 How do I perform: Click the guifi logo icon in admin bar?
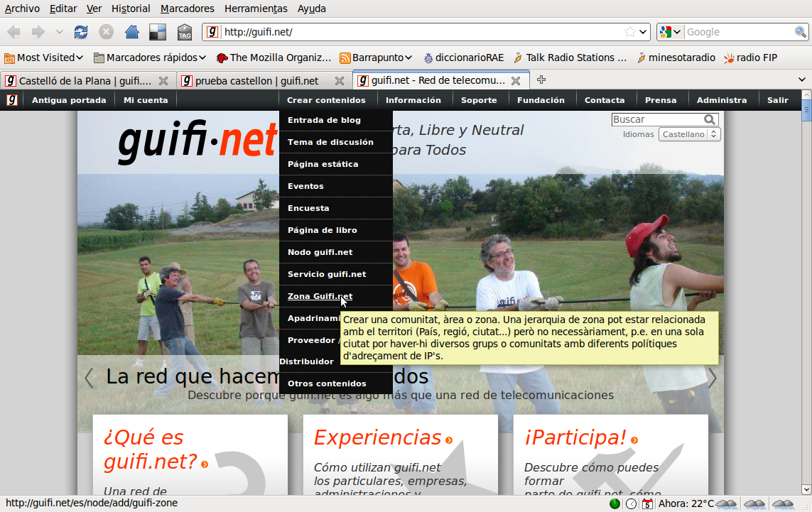pos(12,100)
